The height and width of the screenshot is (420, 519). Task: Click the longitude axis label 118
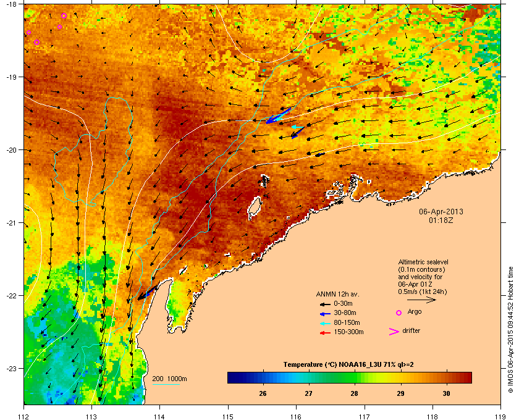(x=432, y=417)
